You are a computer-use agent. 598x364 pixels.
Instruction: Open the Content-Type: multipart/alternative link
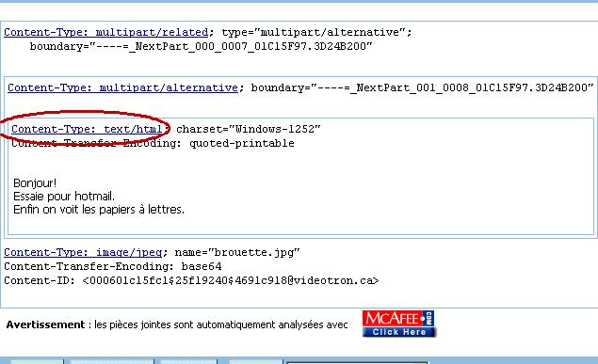(x=122, y=88)
